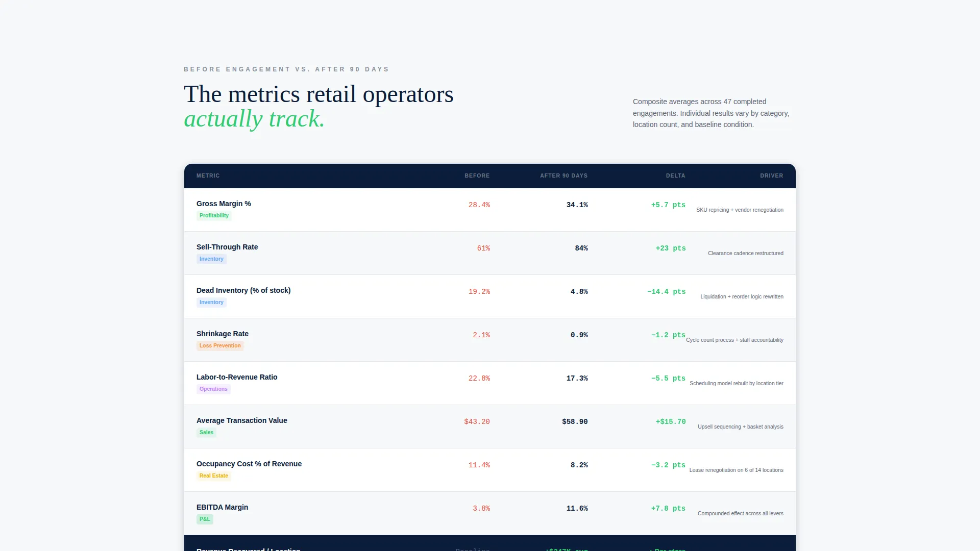Click the 'actually track.' green heading text
The width and height of the screenshot is (980, 551).
[254, 119]
